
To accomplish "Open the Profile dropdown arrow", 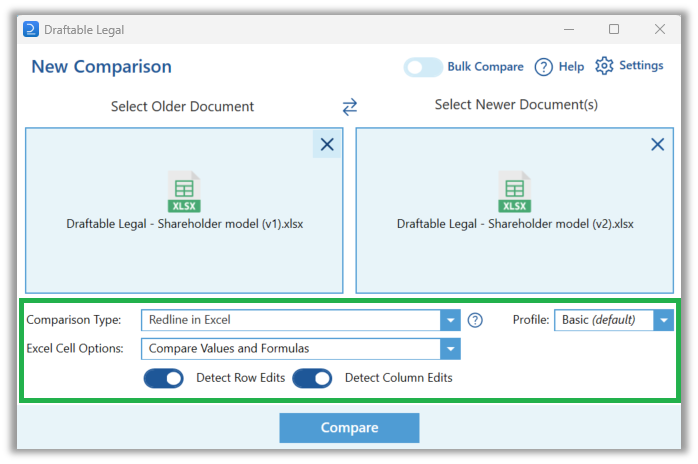I will (663, 320).
